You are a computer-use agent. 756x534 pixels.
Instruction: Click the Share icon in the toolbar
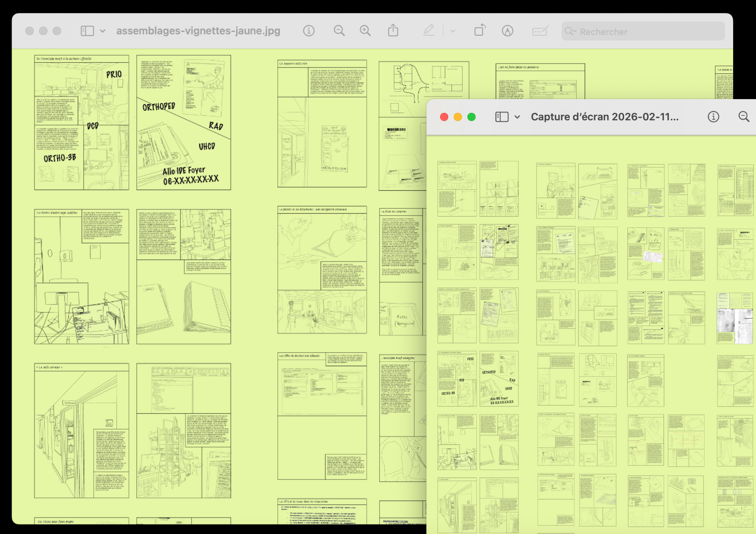point(393,31)
